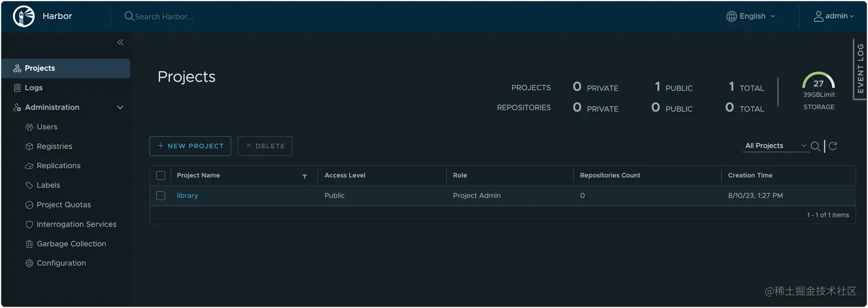
Task: Sort by Repositories Count column header
Action: 610,176
